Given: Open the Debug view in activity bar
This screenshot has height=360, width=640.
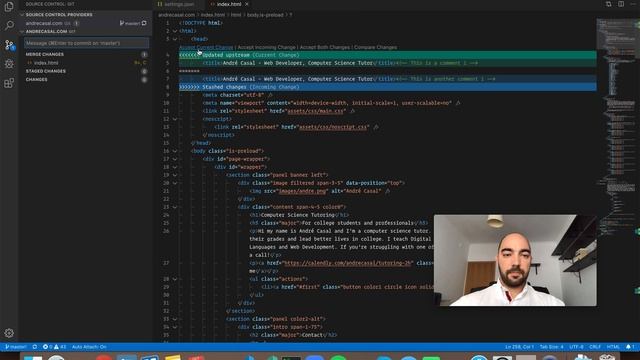Looking at the screenshot, I should [9, 64].
